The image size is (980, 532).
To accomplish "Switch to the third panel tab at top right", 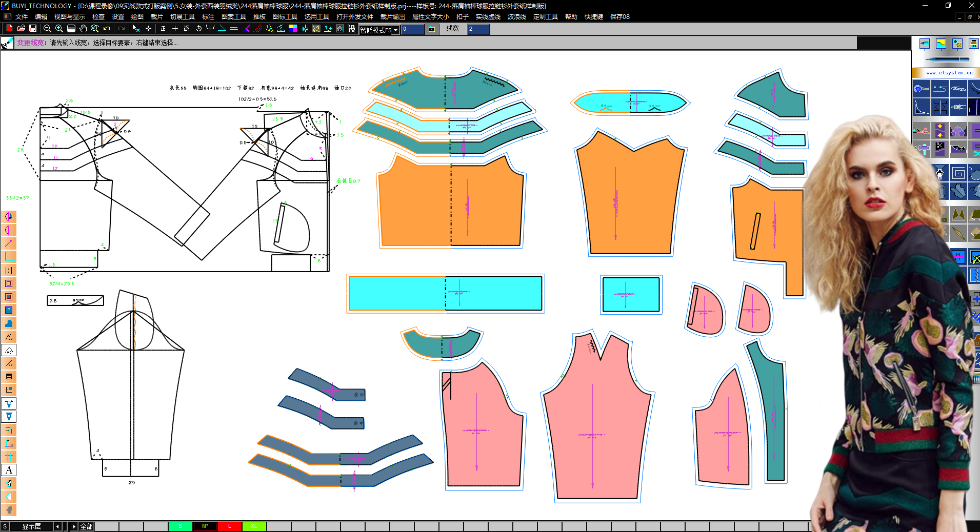I will coord(957,44).
